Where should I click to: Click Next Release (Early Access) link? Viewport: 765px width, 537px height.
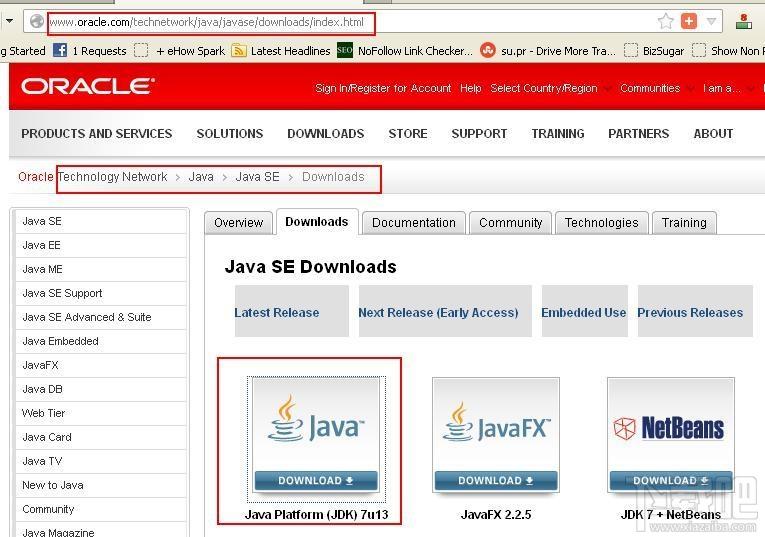click(x=438, y=313)
